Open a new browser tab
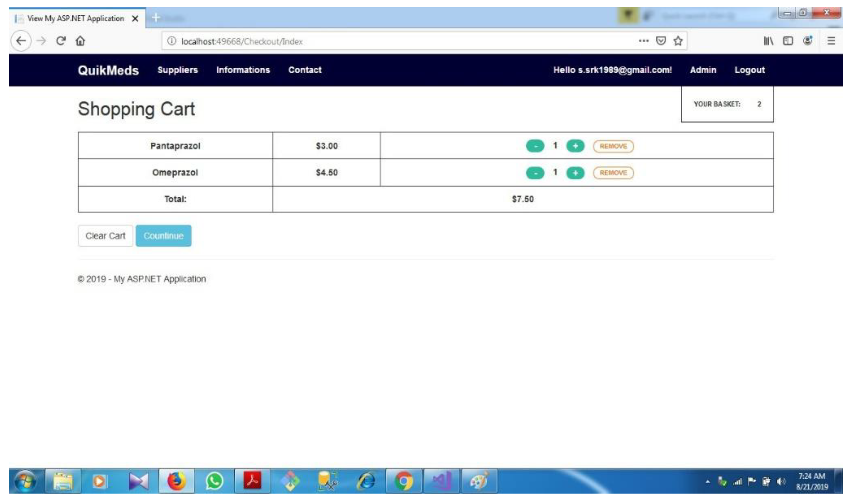 pyautogui.click(x=156, y=18)
